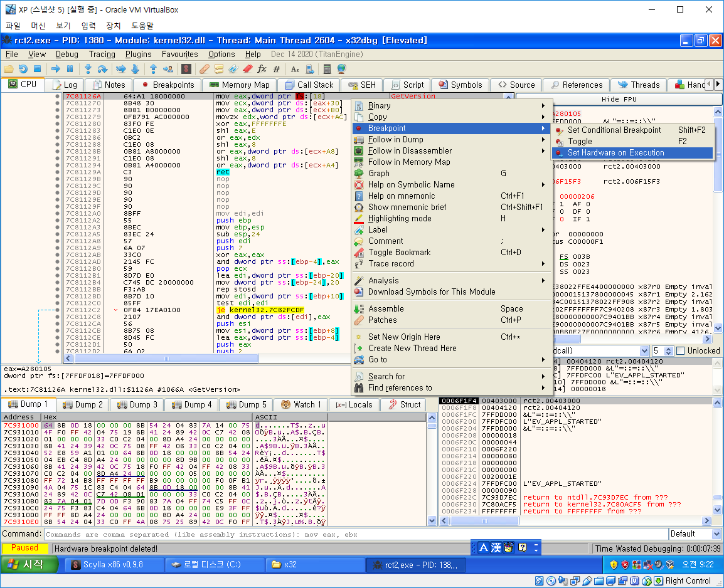Open Patches using the bandage toolbar icon
This screenshot has height=588, width=724.
(x=204, y=69)
